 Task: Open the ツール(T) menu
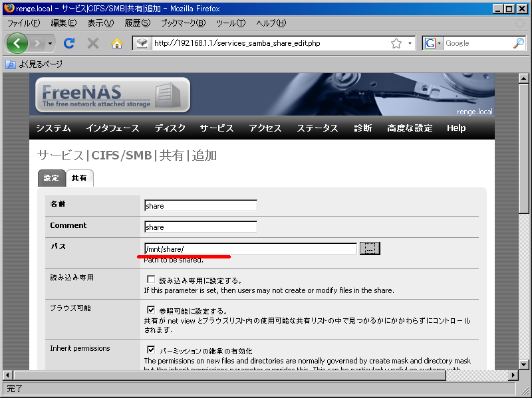click(x=231, y=23)
